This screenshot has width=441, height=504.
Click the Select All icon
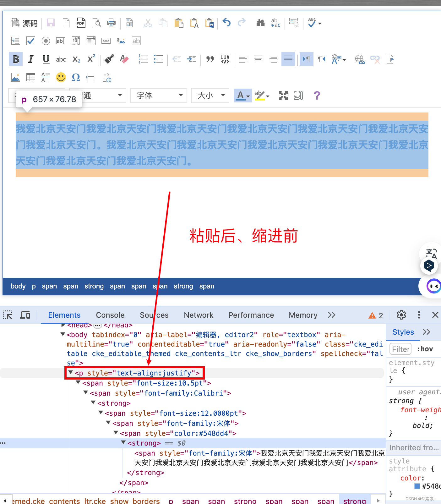pos(294,23)
